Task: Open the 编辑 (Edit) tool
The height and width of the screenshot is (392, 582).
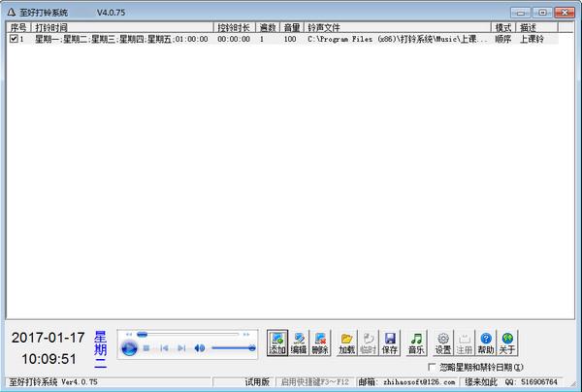Action: [300, 342]
